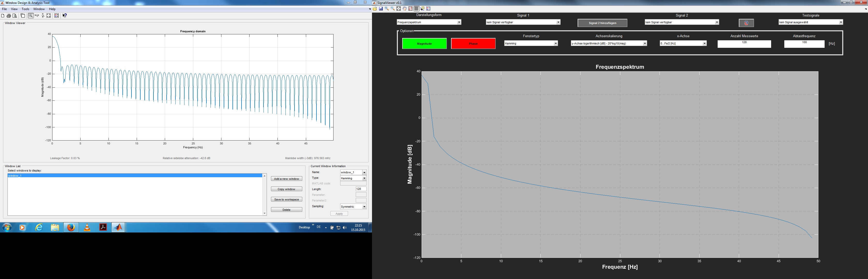Click the What's This help icon

click(x=65, y=16)
